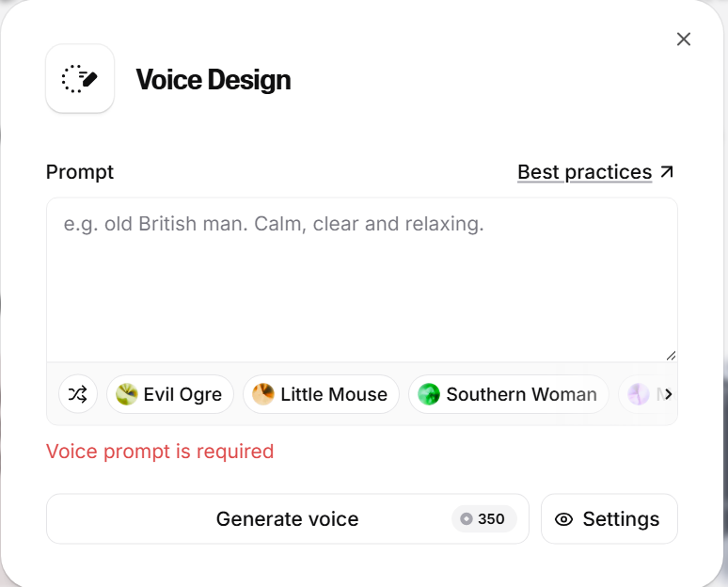Click the Little Mouse avatar icon
Viewport: 728px width, 587px height.
263,394
